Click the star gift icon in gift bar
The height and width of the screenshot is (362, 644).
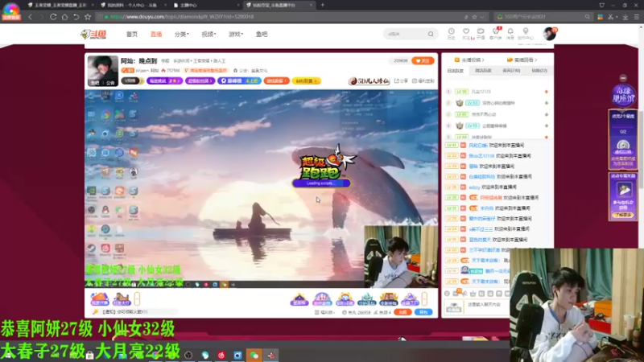[299, 299]
